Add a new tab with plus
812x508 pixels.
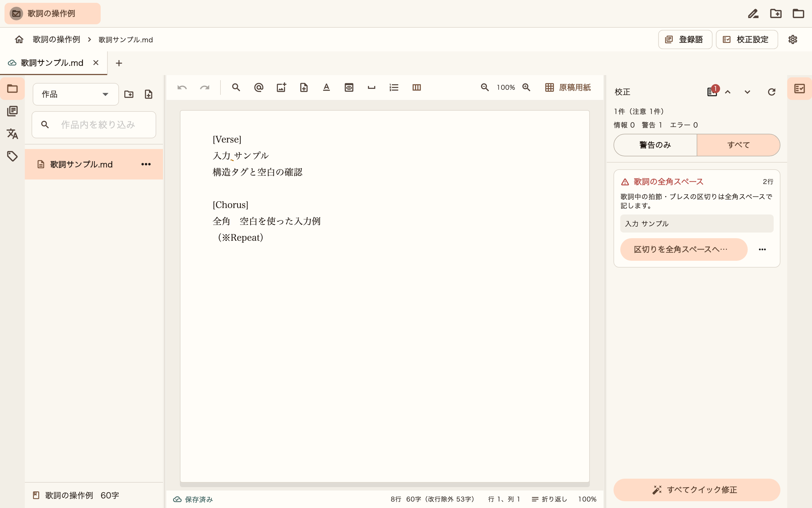click(x=119, y=63)
